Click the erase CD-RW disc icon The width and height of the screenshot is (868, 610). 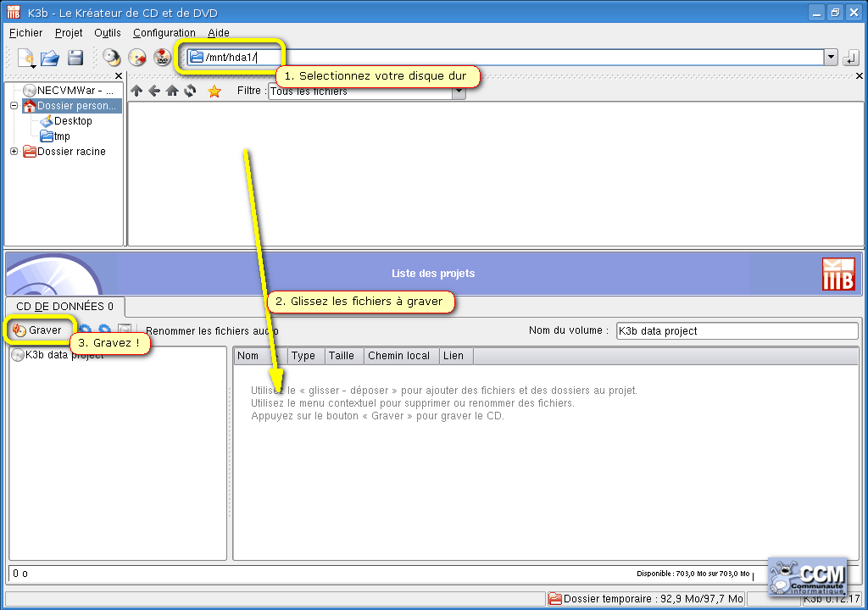(136, 58)
